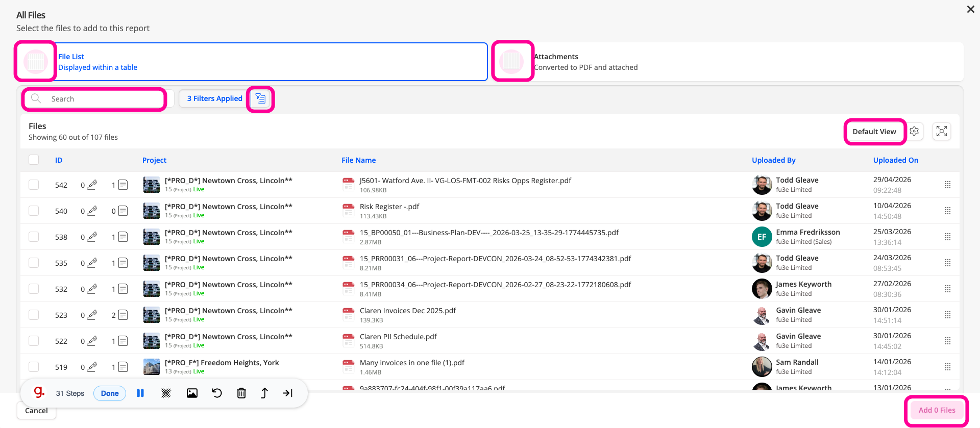This screenshot has height=428, width=980.
Task: Click the skip-to-end arrow in the steps toolbar
Action: tap(288, 393)
